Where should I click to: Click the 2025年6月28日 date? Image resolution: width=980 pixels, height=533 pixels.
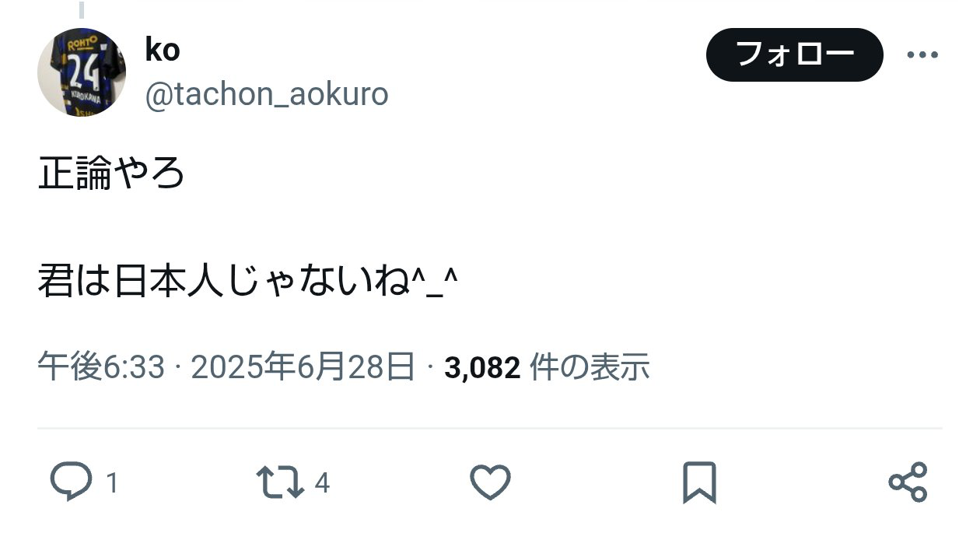302,367
